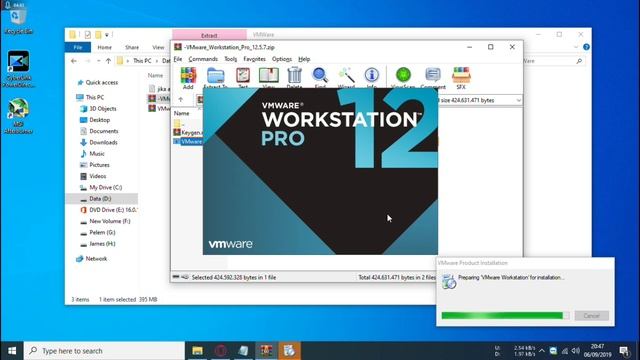Open the WinRAR File menu
This screenshot has height=360, width=640.
point(178,59)
